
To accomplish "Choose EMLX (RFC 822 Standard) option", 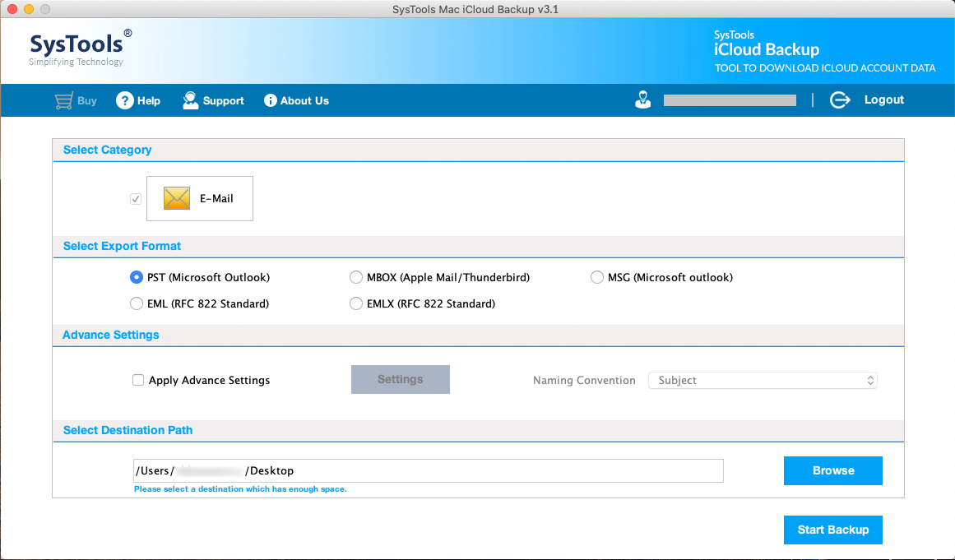I will point(356,304).
